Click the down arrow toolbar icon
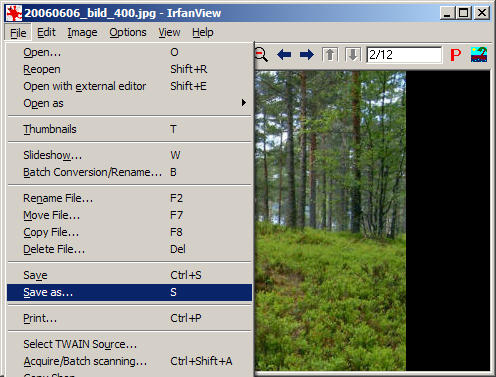 (353, 55)
